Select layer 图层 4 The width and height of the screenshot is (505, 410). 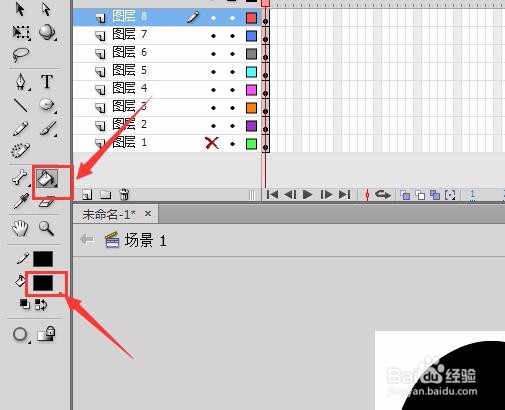(x=129, y=88)
